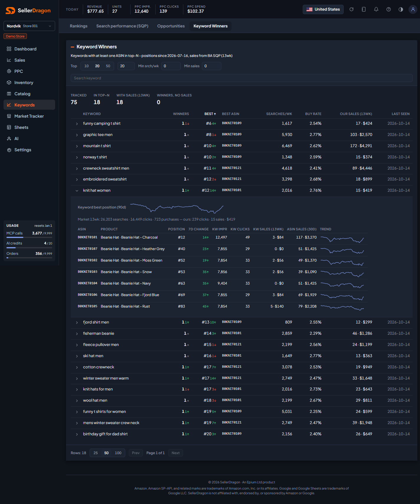Viewport: 420px width, 504px height.
Task: Set Top filter to 10
Action: [x=86, y=66]
